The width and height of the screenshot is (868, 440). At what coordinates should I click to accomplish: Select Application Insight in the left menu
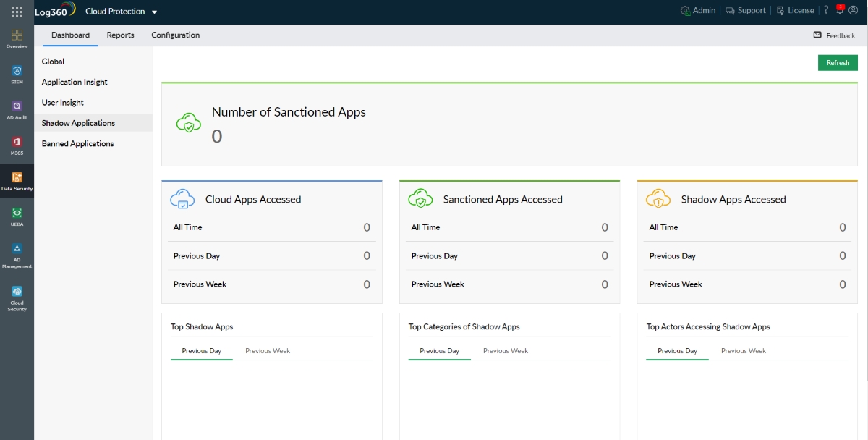(x=75, y=82)
